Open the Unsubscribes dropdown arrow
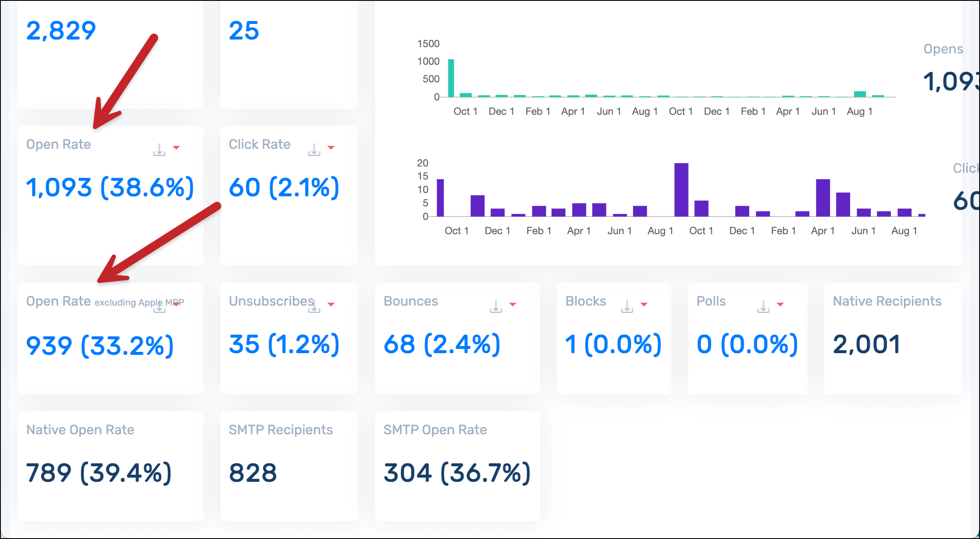The image size is (980, 539). coord(331,304)
